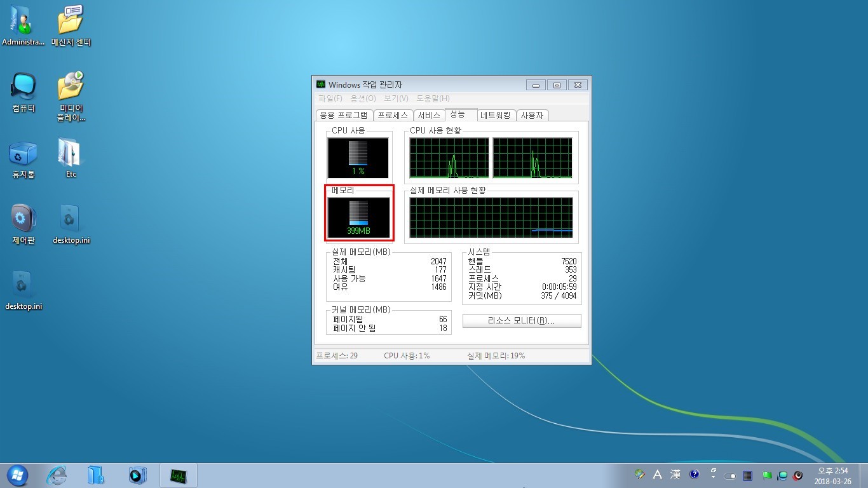Screen dimensions: 868x488
Task: Toggle the IME 'A' input mode icon
Action: (x=658, y=474)
